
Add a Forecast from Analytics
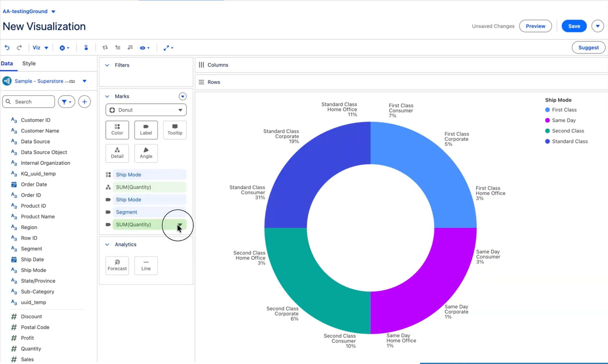(x=117, y=265)
